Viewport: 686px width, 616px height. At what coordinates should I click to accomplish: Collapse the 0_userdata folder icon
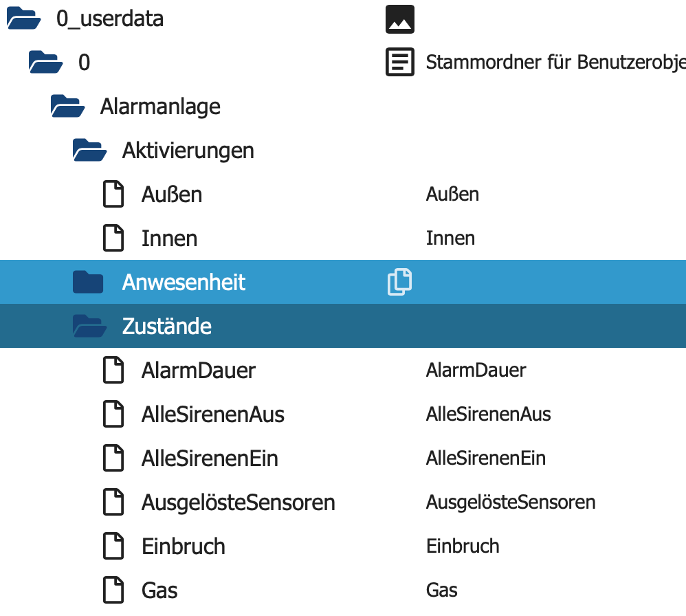pos(23,19)
